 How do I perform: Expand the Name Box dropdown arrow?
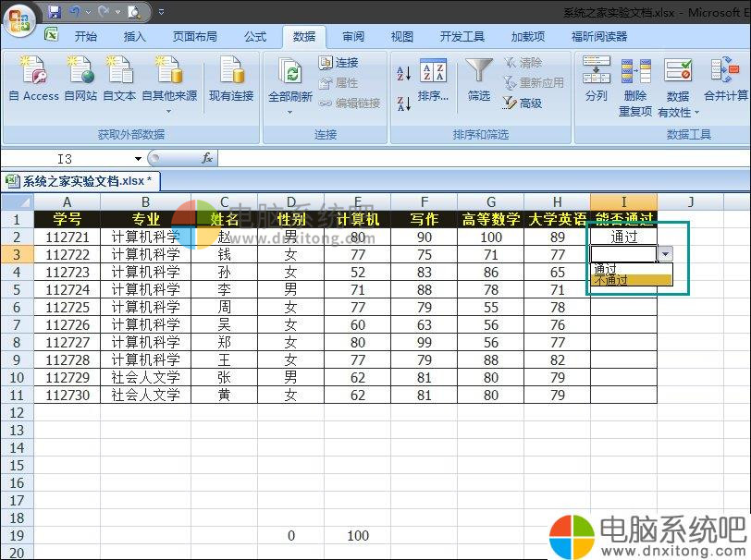(x=138, y=159)
